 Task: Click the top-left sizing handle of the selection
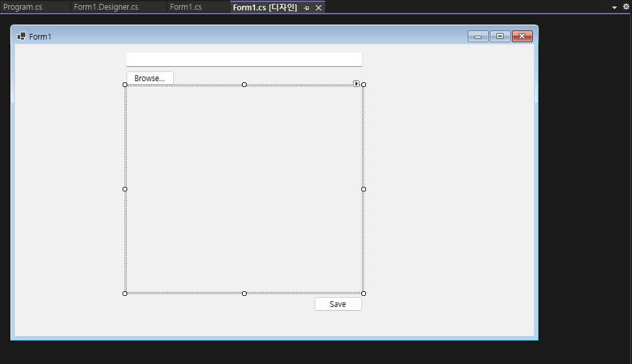125,84
